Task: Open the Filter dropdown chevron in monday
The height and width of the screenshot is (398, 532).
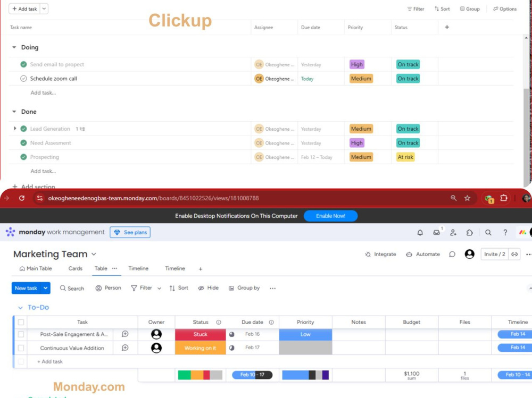Action: click(159, 289)
